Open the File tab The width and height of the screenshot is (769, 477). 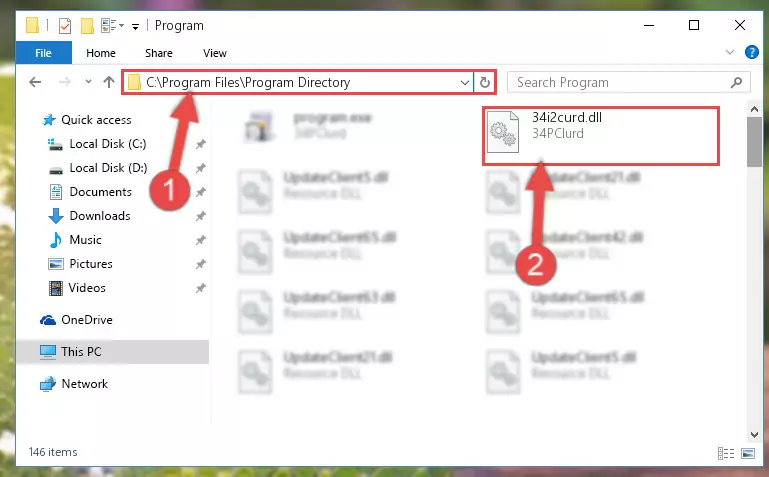pyautogui.click(x=43, y=52)
